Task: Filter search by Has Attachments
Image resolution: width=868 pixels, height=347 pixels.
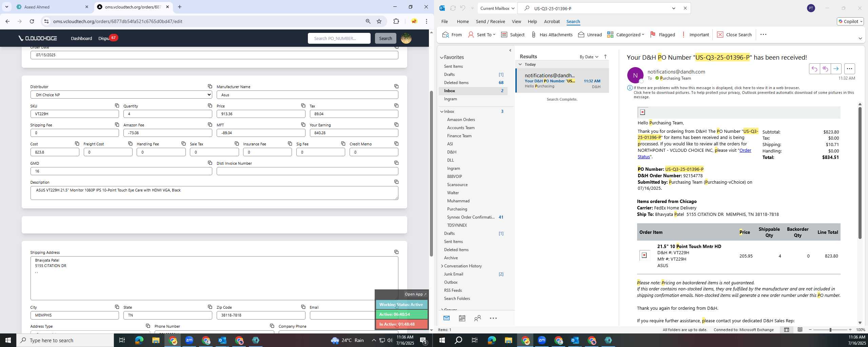Action: [552, 35]
